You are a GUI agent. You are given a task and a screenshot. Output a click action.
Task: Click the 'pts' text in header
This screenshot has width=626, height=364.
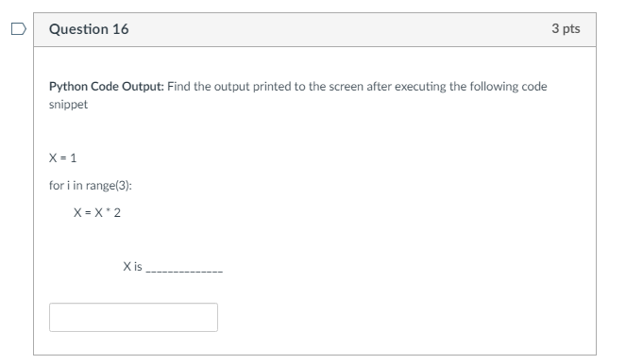pyautogui.click(x=571, y=29)
